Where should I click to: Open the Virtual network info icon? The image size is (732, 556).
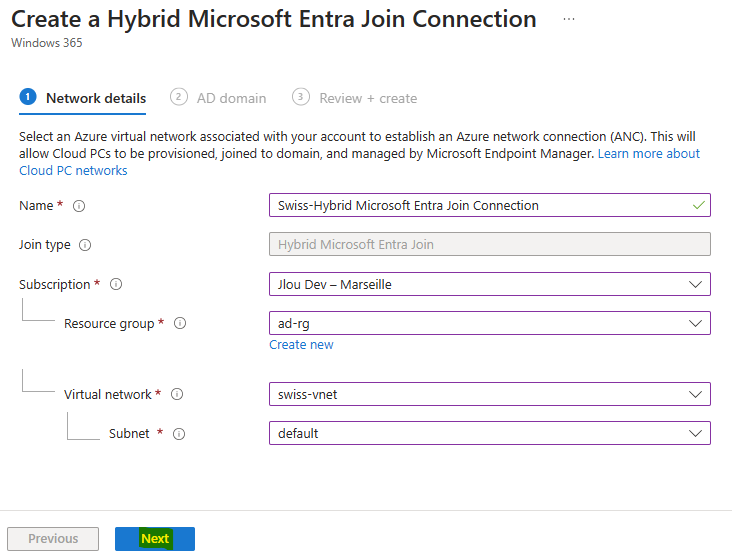click(177, 394)
